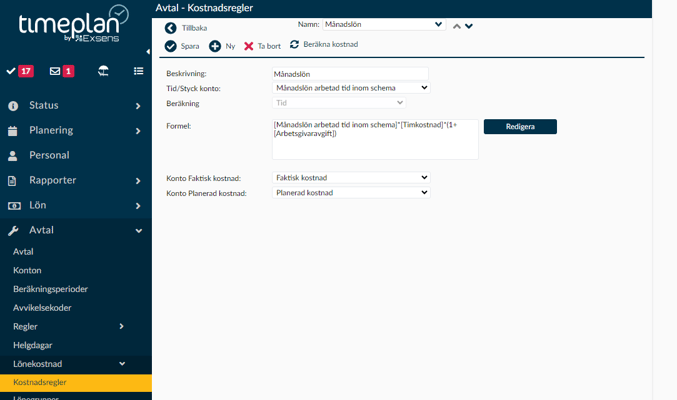Open the Helgdagar submenu link

pyautogui.click(x=33, y=345)
